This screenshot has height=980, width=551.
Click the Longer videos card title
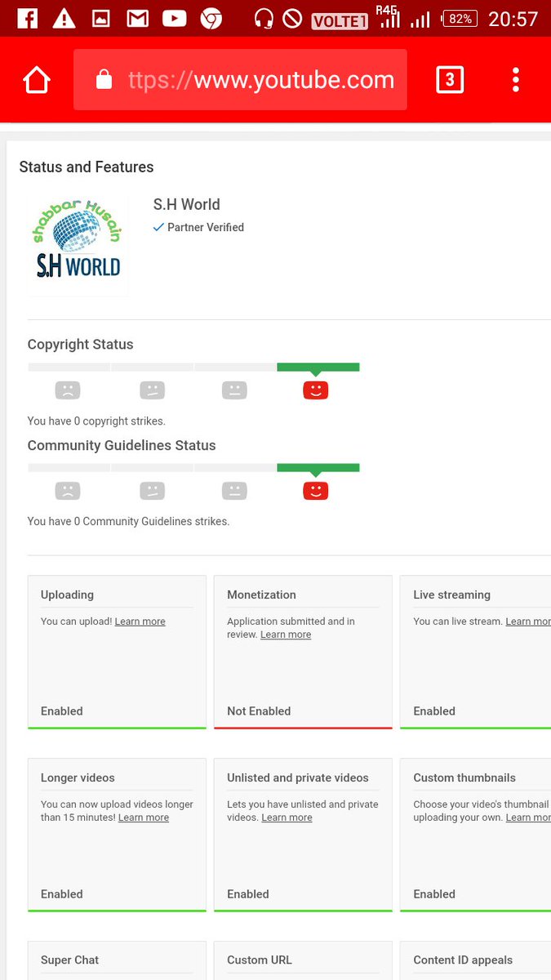pos(78,777)
